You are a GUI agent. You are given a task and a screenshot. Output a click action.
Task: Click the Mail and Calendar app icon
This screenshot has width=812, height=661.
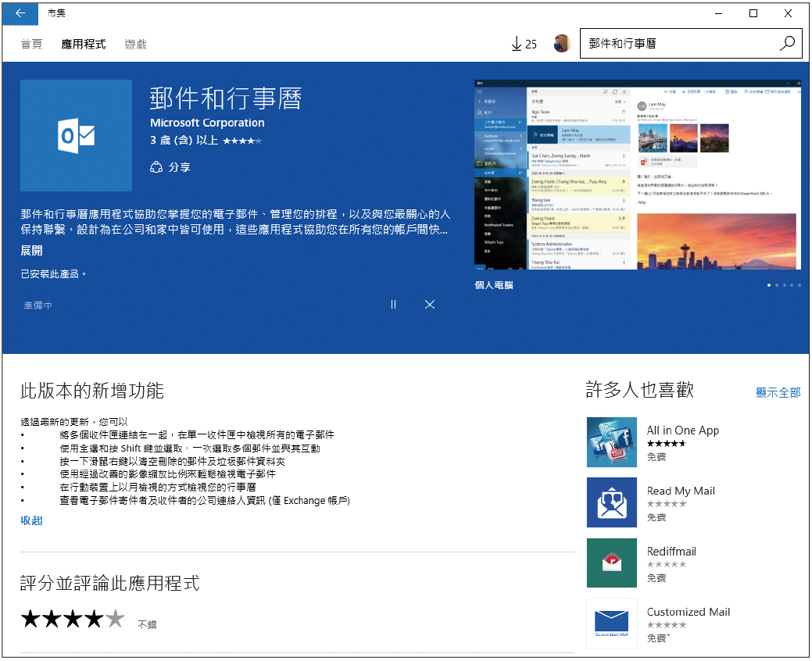(x=76, y=136)
